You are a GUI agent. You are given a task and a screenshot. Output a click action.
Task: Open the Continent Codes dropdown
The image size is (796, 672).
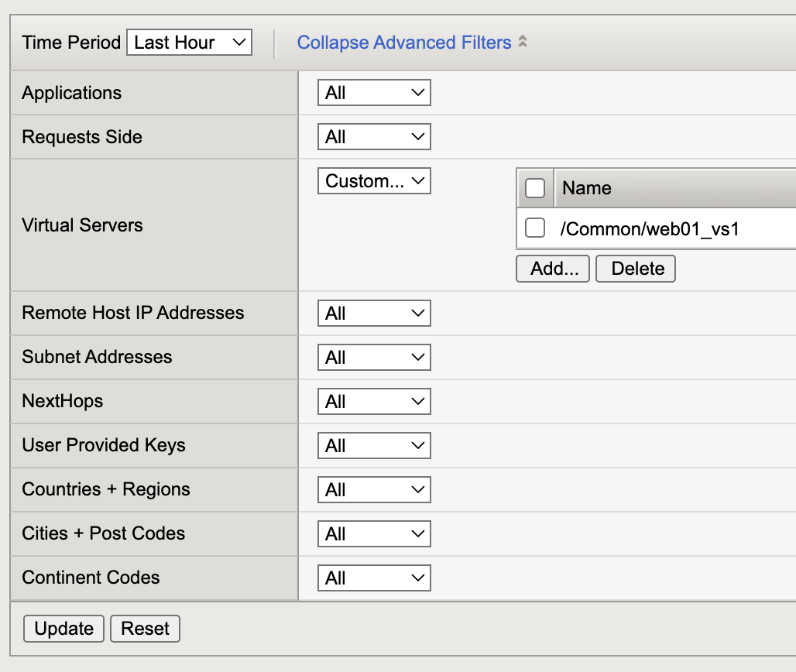(x=374, y=578)
